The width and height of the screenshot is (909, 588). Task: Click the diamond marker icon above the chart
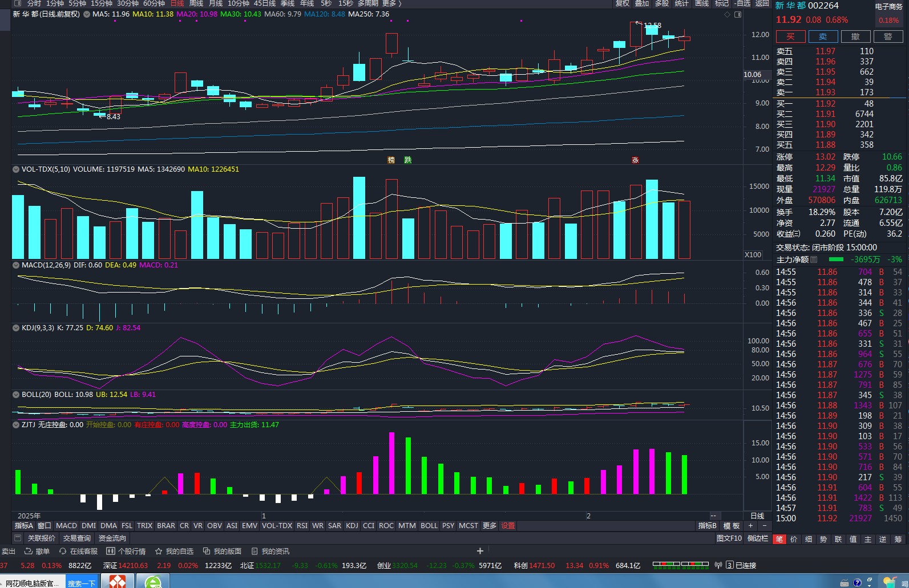click(x=727, y=14)
